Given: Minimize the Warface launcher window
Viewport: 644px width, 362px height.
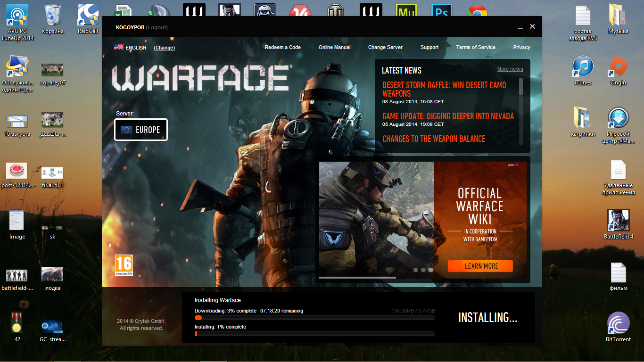Looking at the screenshot, I should tap(520, 27).
